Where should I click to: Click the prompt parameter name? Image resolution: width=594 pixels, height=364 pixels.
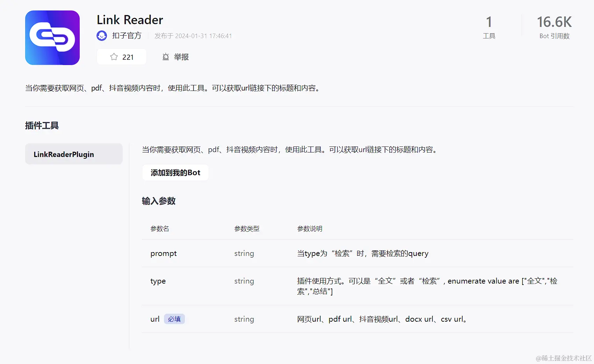[164, 254]
